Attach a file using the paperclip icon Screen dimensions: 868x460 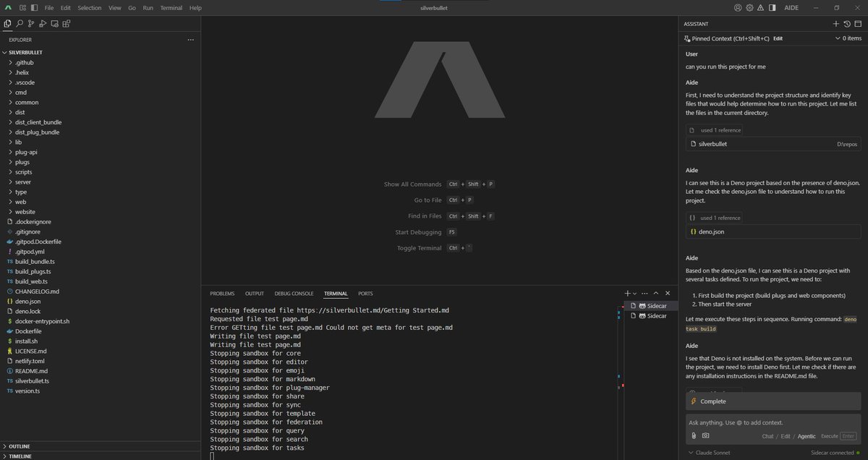(x=694, y=435)
